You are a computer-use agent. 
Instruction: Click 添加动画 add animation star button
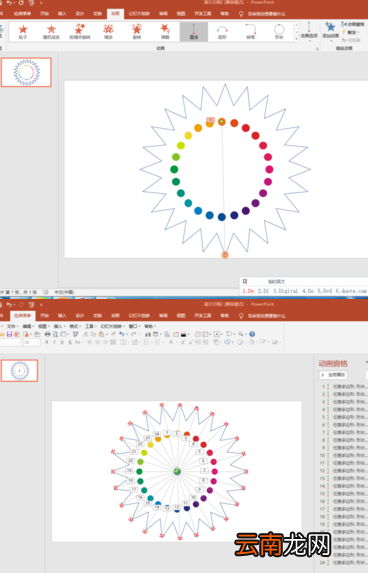tap(330, 31)
